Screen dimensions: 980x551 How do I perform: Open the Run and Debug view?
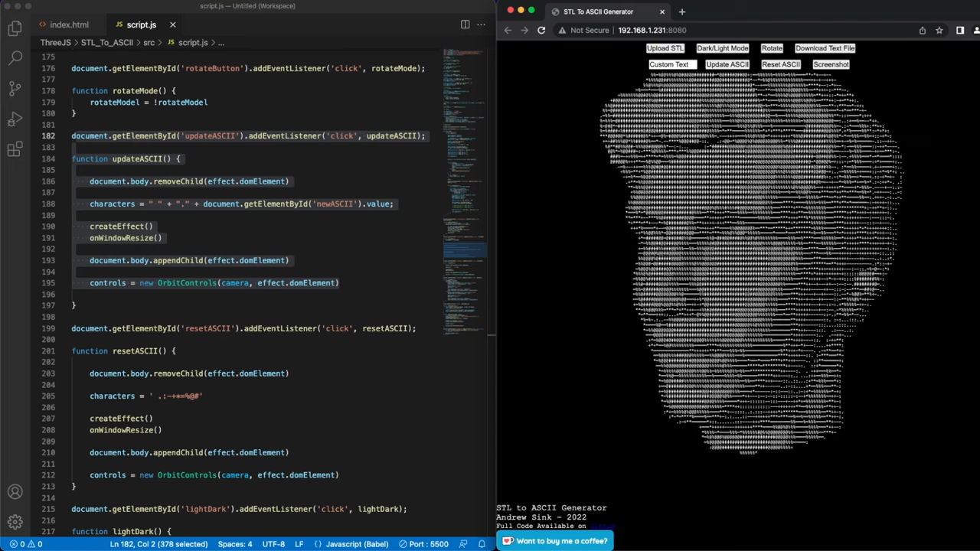tap(15, 119)
